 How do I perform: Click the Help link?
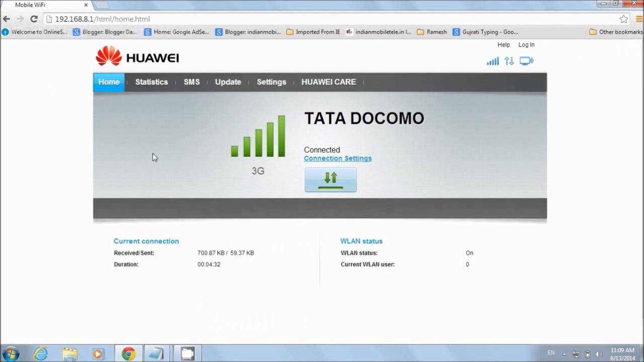[504, 45]
